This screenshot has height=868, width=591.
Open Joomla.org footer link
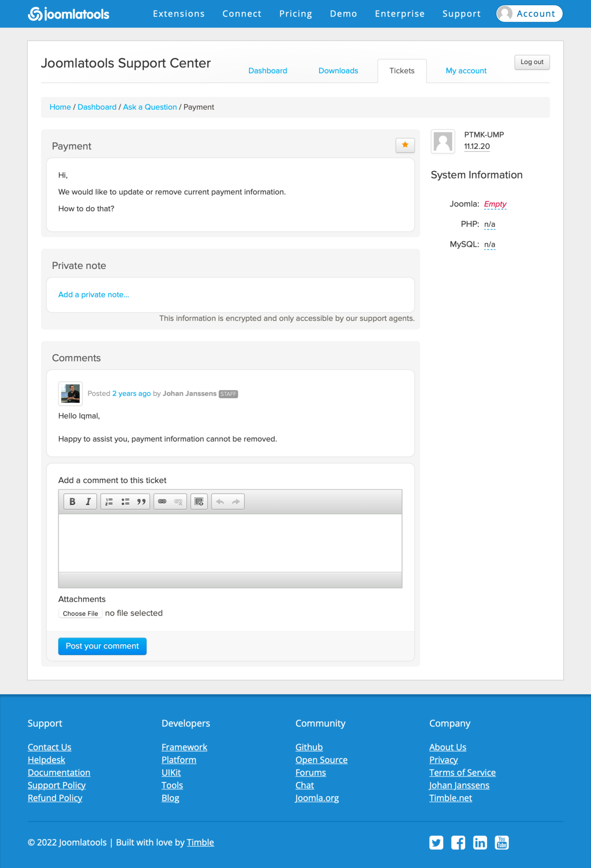317,798
